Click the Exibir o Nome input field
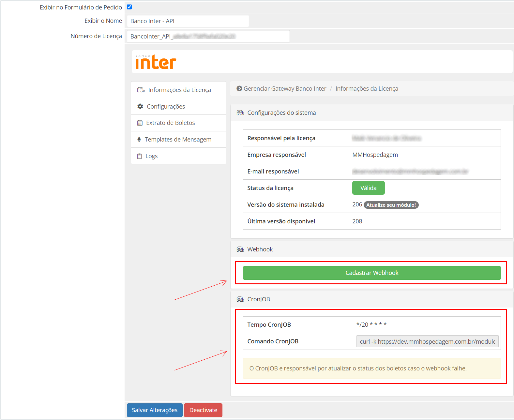 point(188,21)
